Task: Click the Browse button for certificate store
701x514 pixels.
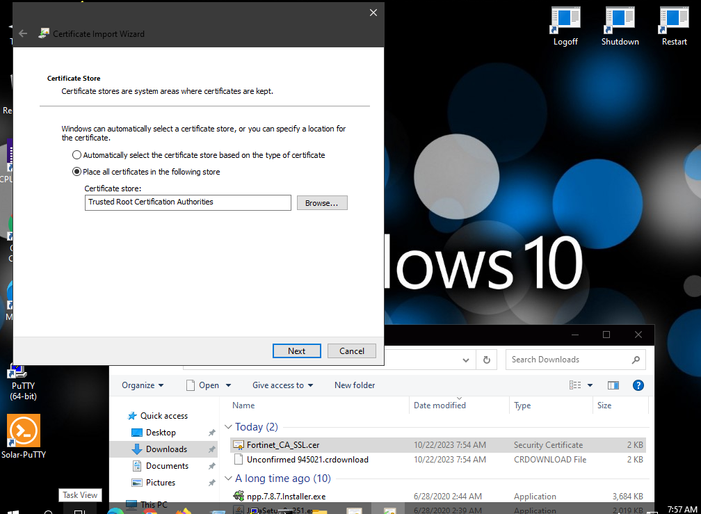Action: [322, 203]
